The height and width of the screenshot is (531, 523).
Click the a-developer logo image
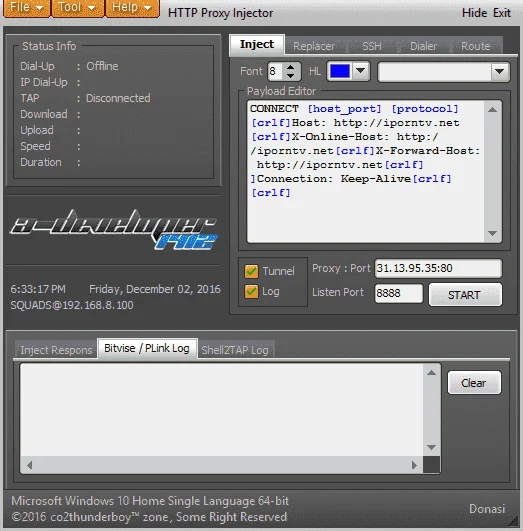point(113,229)
